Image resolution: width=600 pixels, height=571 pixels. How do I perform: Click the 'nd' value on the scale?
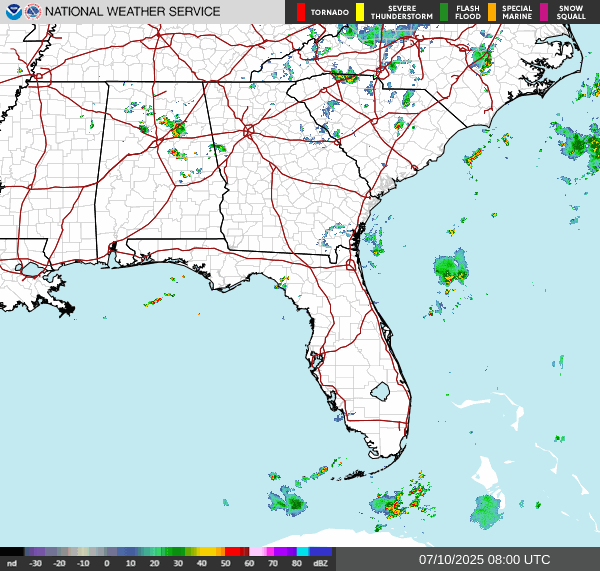(x=12, y=563)
